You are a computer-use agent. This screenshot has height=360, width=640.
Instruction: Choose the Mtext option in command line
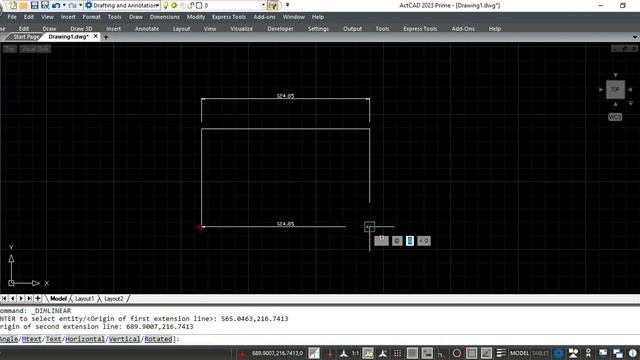(31, 339)
